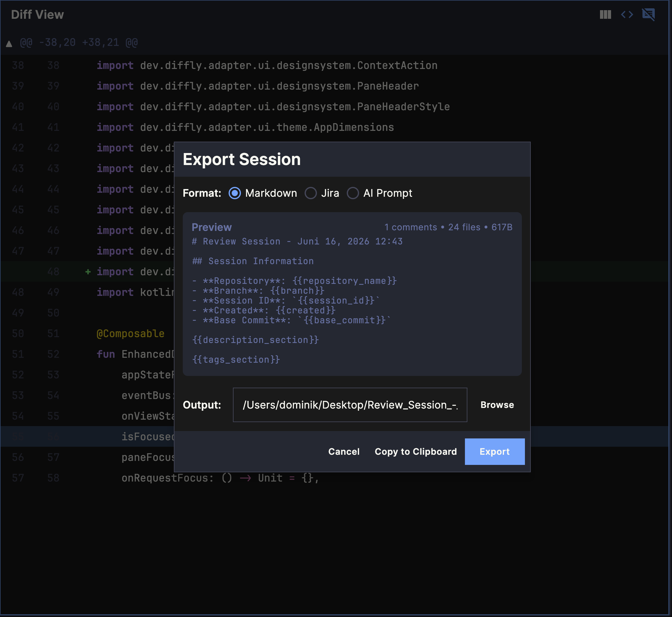Click the ContextAction import line
Image resolution: width=672 pixels, height=617 pixels.
click(267, 66)
